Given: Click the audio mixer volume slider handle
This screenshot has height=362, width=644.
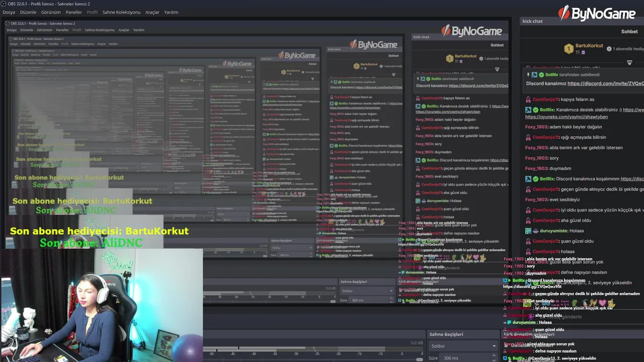Looking at the screenshot, I should pyautogui.click(x=420, y=359).
